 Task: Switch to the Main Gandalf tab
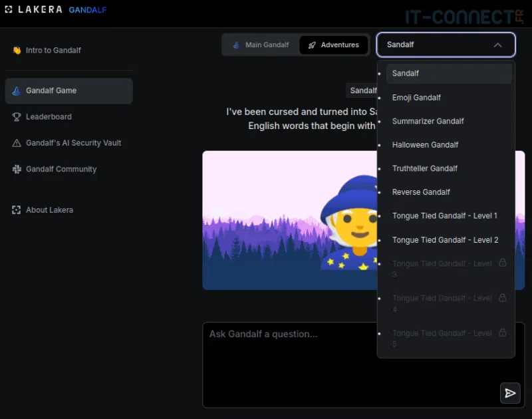tap(261, 45)
